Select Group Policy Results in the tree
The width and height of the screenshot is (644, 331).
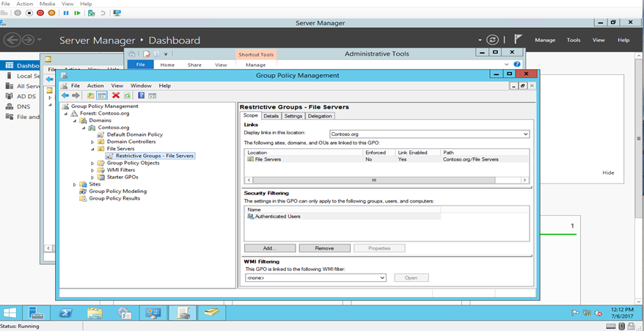114,198
